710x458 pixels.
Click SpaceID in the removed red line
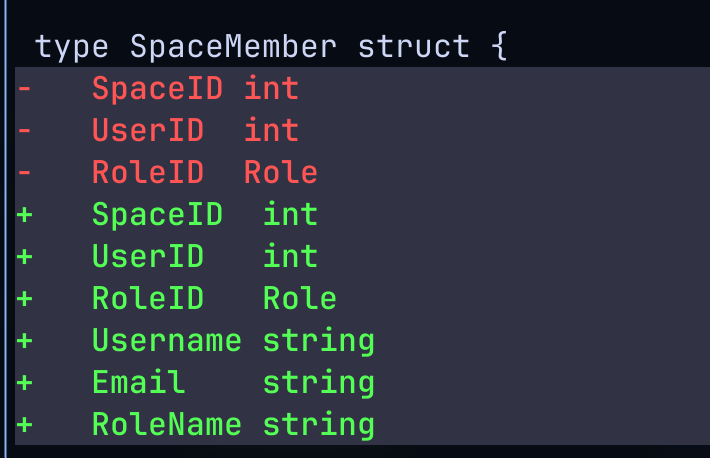click(158, 88)
